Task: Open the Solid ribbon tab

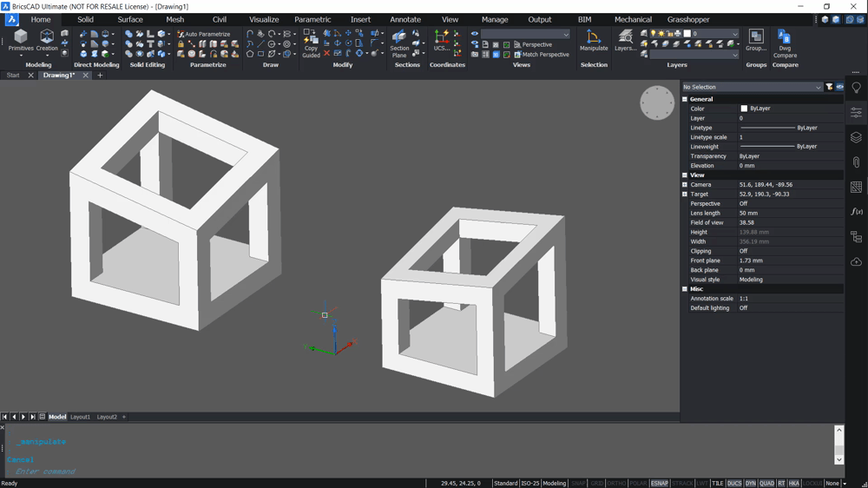Action: [85, 19]
